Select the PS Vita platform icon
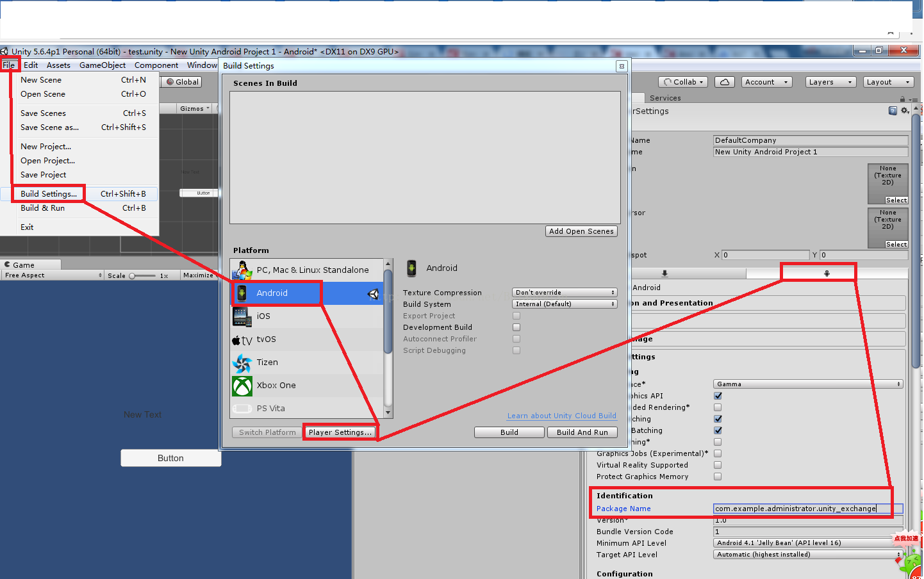924x579 pixels. 242,409
